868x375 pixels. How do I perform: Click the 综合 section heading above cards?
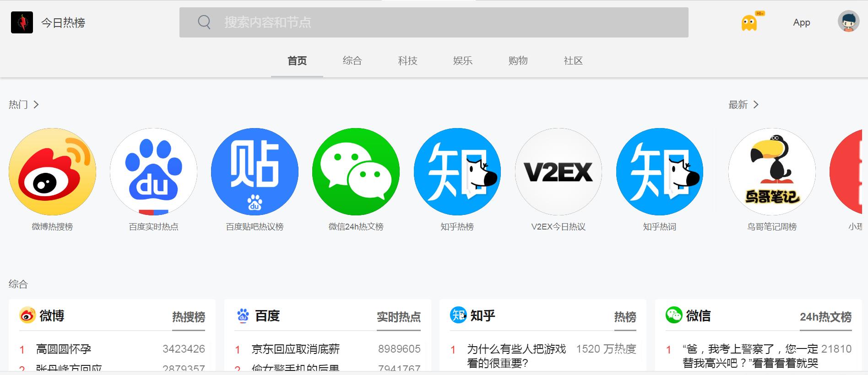[x=18, y=284]
